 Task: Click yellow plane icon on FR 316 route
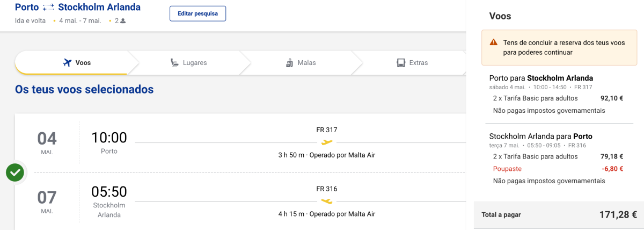click(x=327, y=202)
